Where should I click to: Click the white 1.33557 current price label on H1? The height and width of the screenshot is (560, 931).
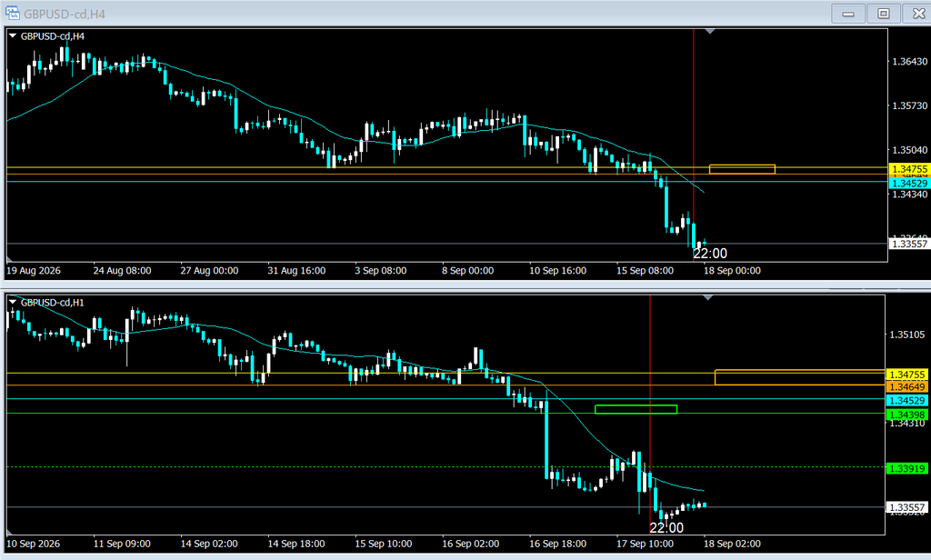[906, 507]
